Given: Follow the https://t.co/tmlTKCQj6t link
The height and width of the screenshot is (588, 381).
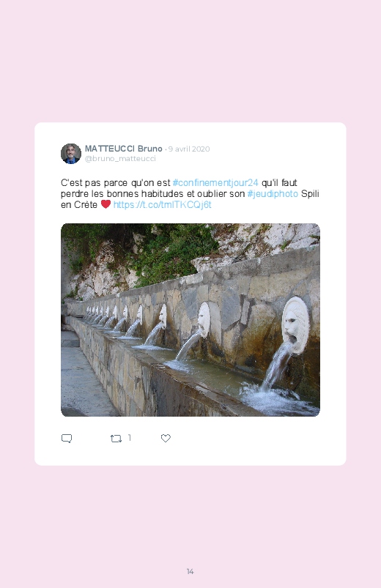Looking at the screenshot, I should coord(162,204).
